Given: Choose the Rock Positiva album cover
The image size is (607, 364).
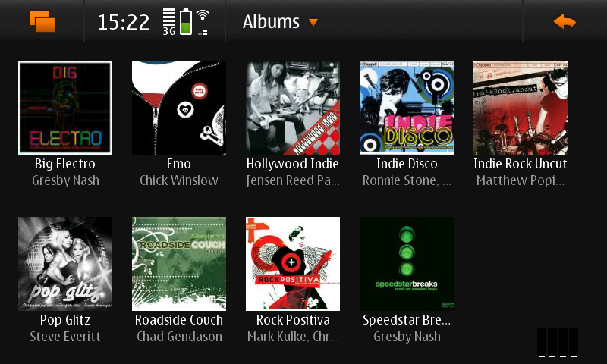Looking at the screenshot, I should pos(293,264).
